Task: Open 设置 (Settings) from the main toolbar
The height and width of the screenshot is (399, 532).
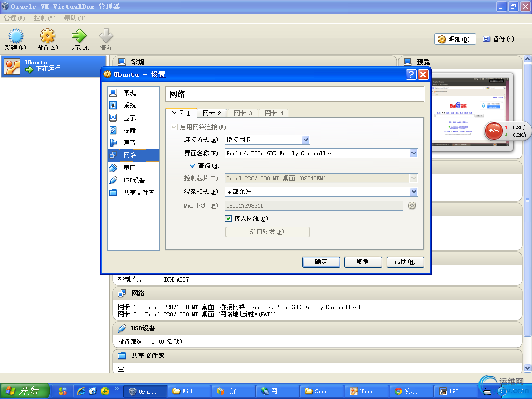Action: (47, 39)
